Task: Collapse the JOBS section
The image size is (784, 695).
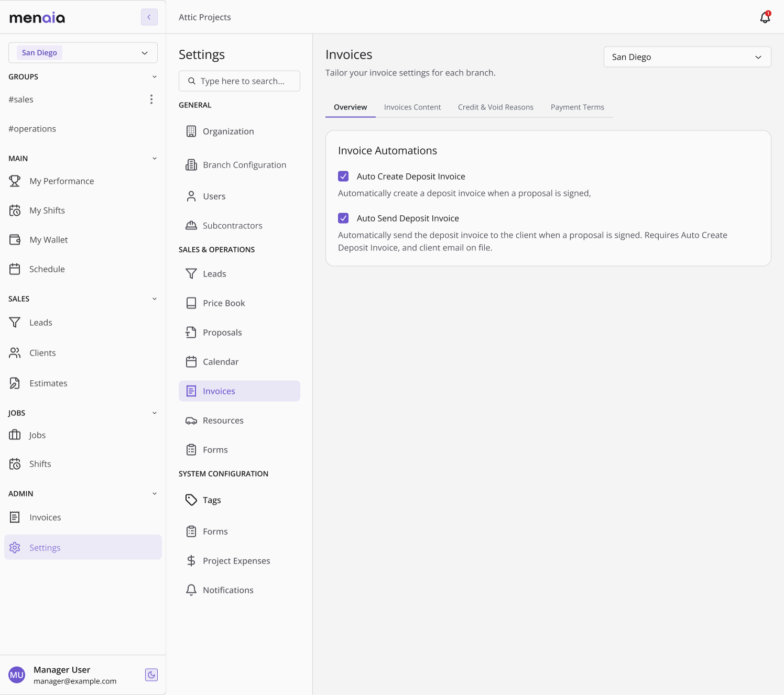Action: [155, 413]
